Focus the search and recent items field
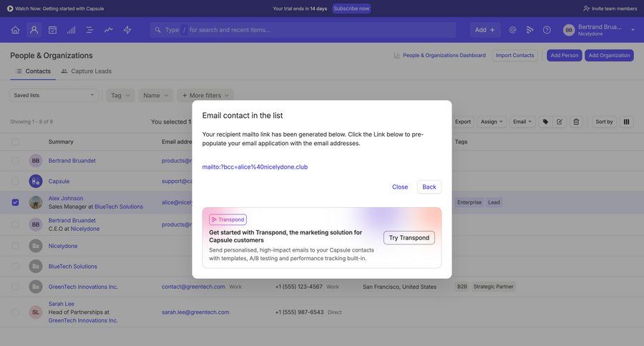This screenshot has width=644, height=346. [303, 30]
